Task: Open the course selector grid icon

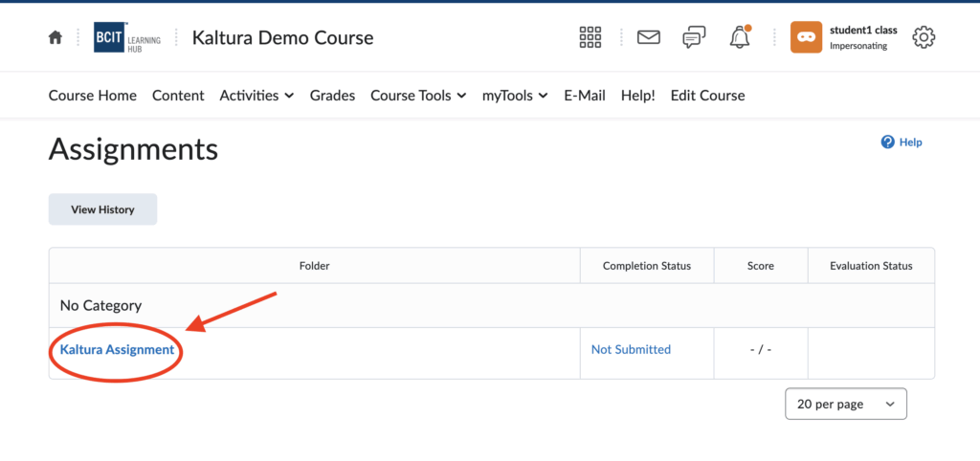Action: point(590,38)
